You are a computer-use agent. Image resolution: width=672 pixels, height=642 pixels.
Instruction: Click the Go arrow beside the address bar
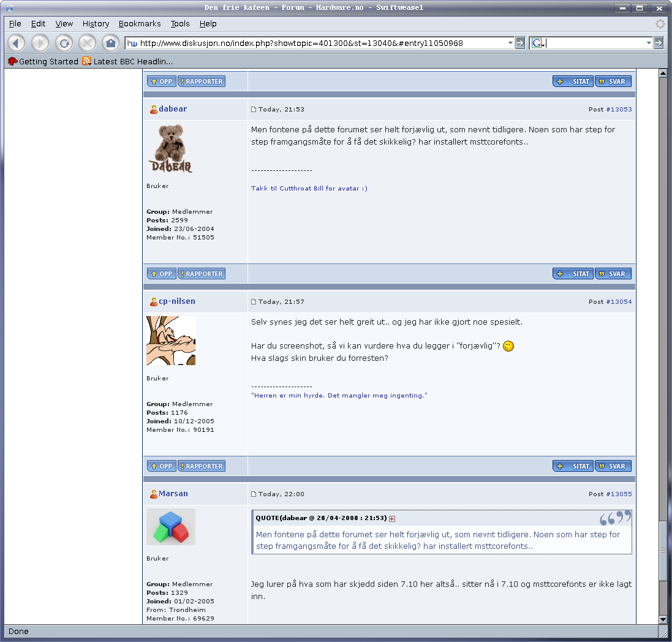[x=520, y=43]
